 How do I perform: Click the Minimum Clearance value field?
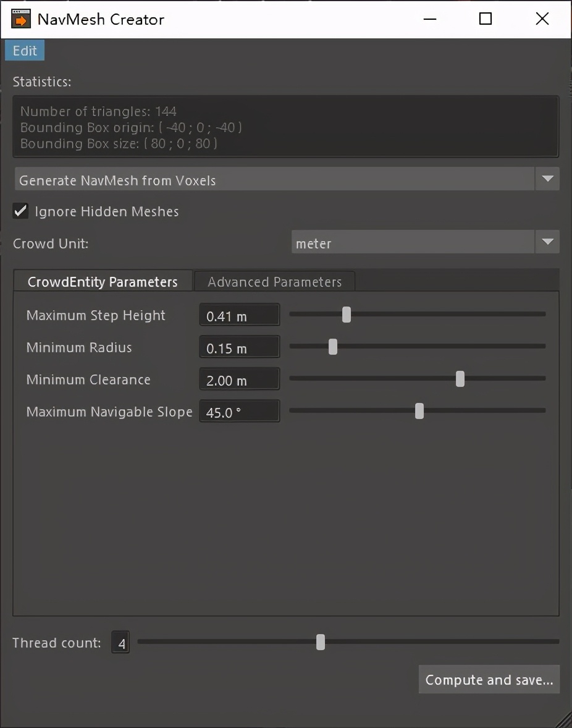click(239, 380)
